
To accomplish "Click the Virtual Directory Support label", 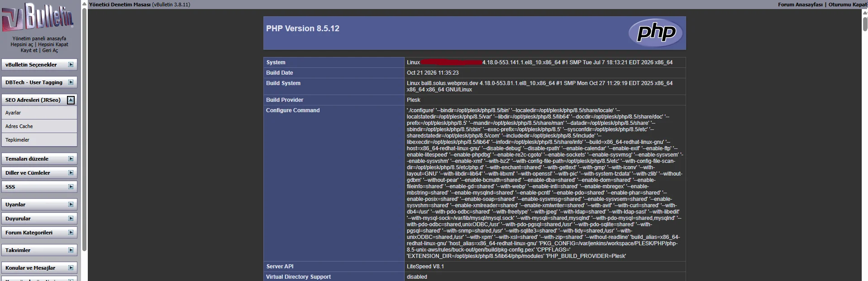I will 298,277.
